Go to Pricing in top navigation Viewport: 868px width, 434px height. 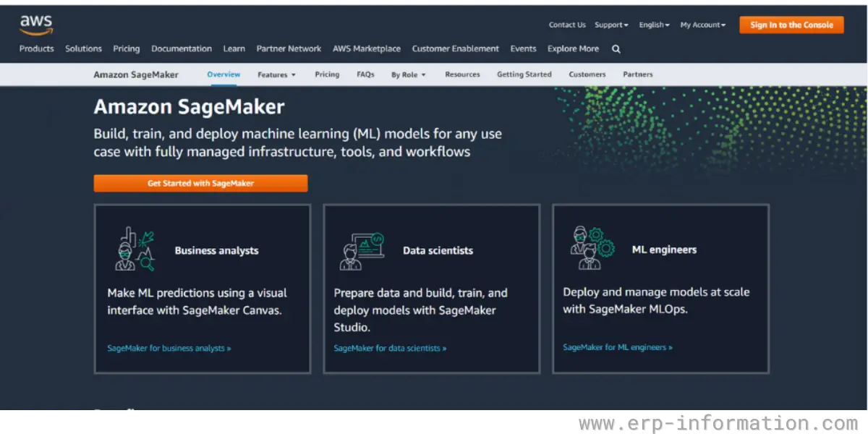pos(126,48)
